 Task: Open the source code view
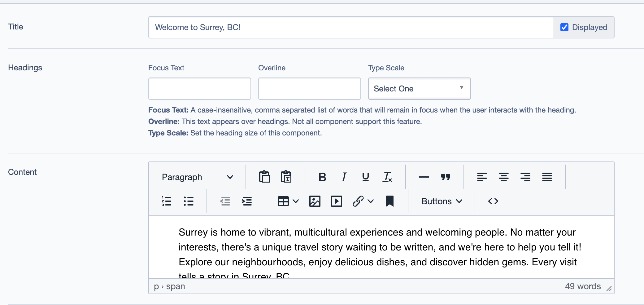coord(493,201)
